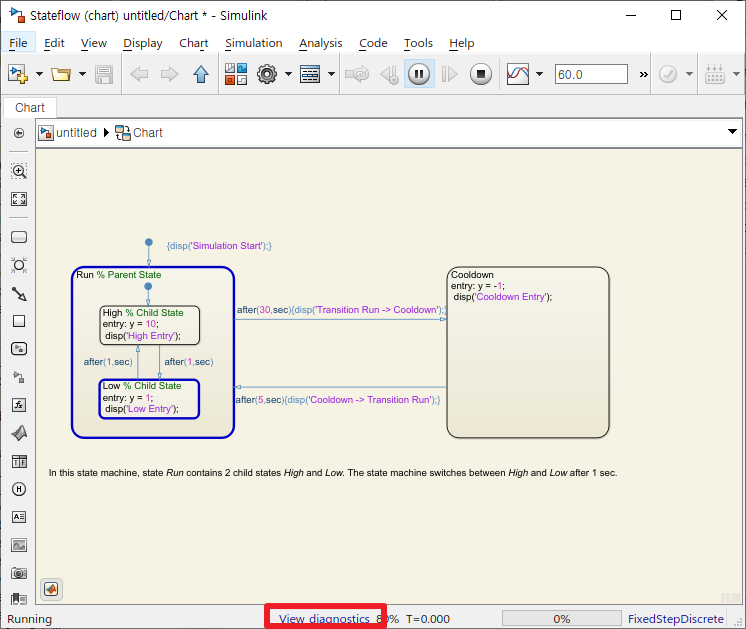Image resolution: width=746 pixels, height=629 pixels.
Task: Select the MATLAB Function tool in palette
Action: 19,433
